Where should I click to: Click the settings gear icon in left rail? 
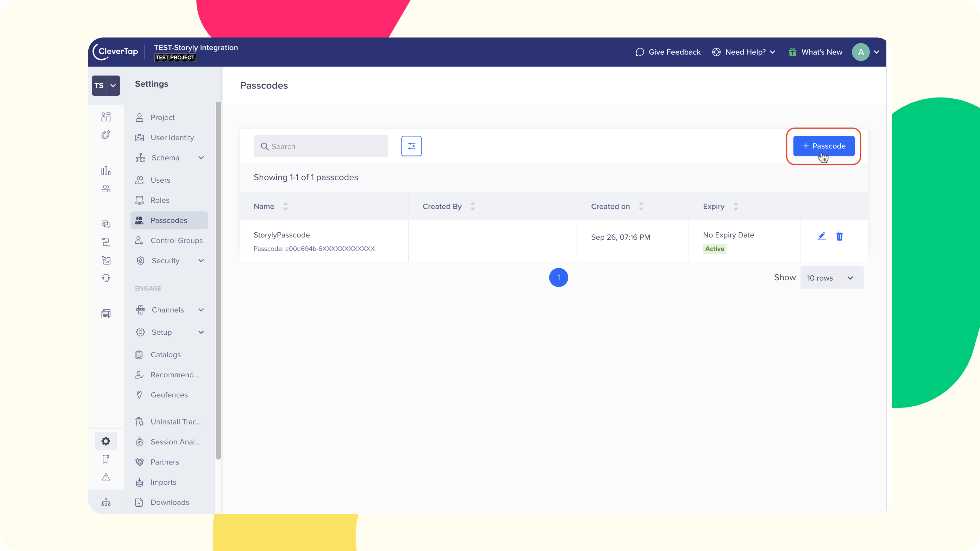pyautogui.click(x=106, y=441)
